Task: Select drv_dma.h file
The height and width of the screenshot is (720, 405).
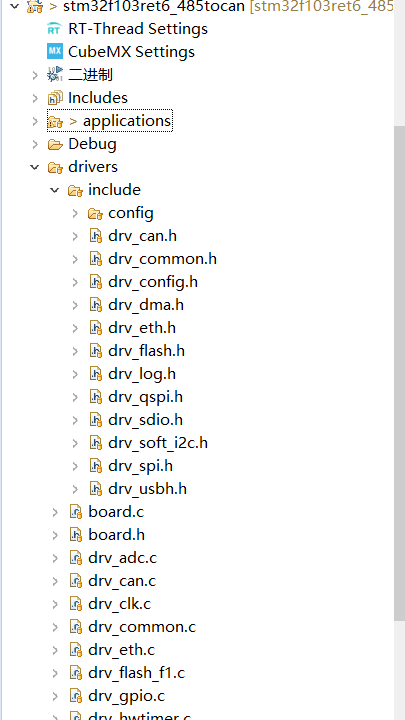Action: click(146, 305)
